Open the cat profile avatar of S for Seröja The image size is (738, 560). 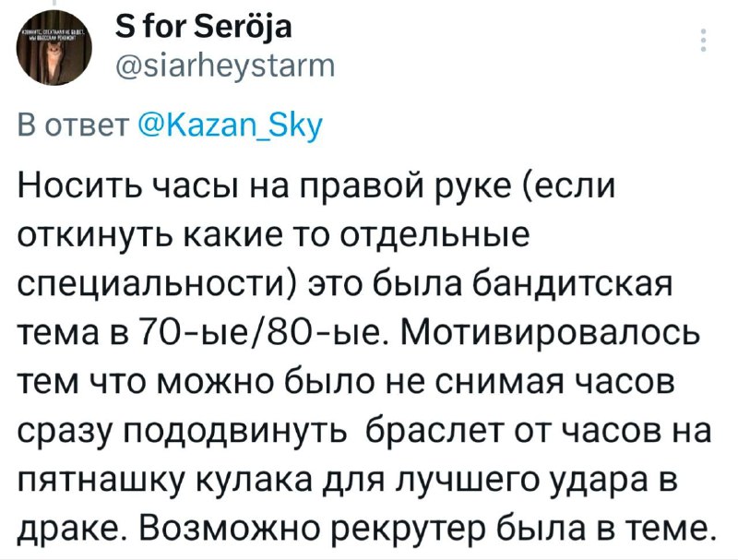54,49
